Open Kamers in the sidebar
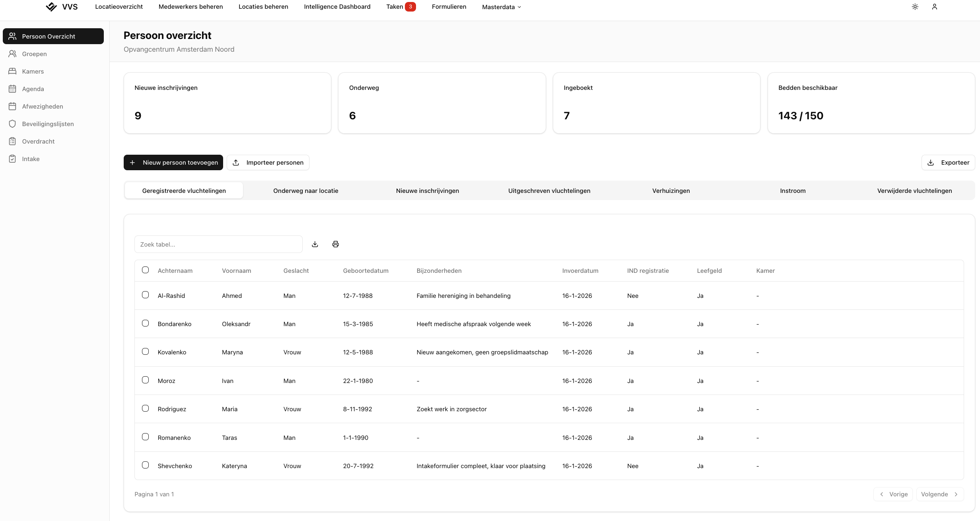This screenshot has width=980, height=521. coord(33,72)
